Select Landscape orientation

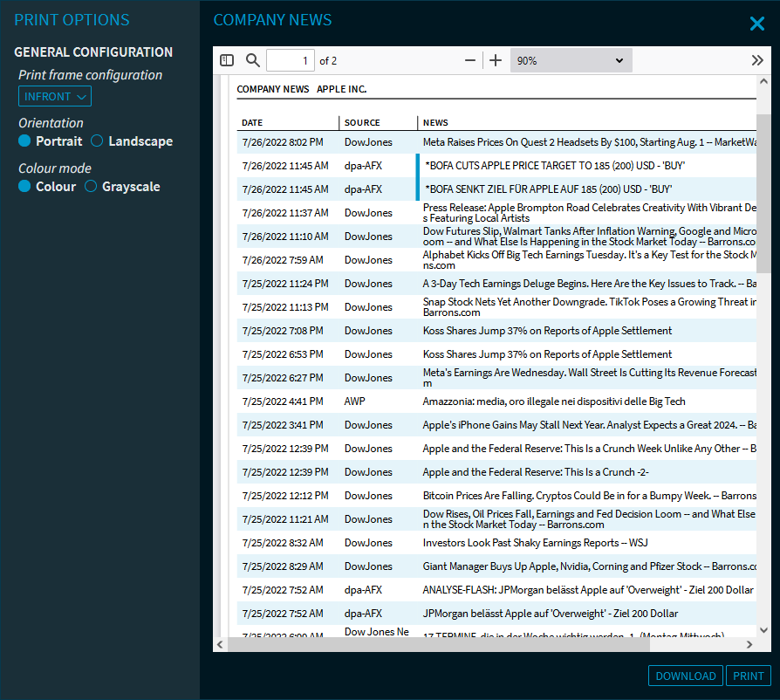98,141
